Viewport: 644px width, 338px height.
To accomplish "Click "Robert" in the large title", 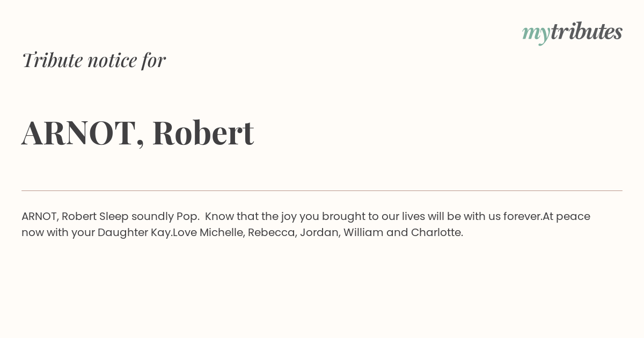I will point(203,132).
